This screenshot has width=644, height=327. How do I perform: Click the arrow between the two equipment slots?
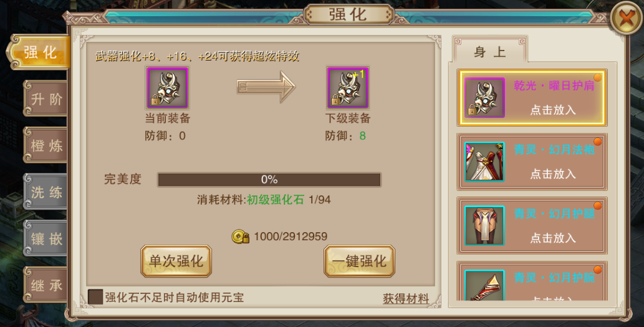(266, 87)
